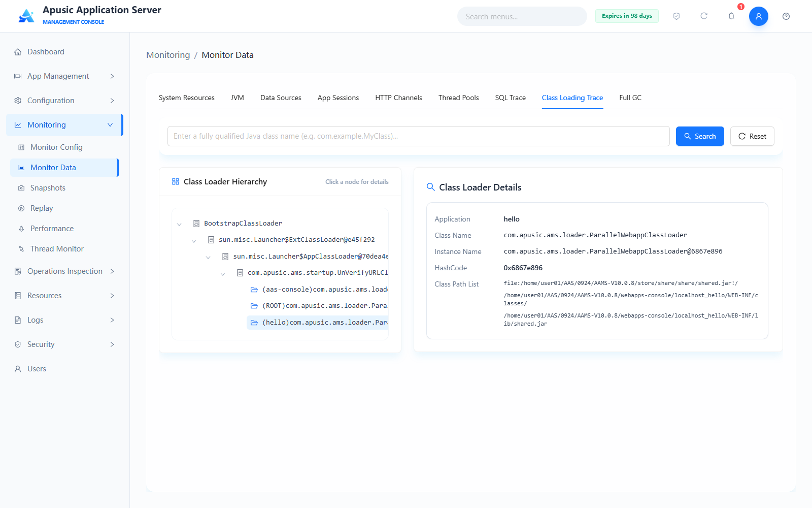The width and height of the screenshot is (812, 508).
Task: Click the refresh icon in the header
Action: [704, 16]
